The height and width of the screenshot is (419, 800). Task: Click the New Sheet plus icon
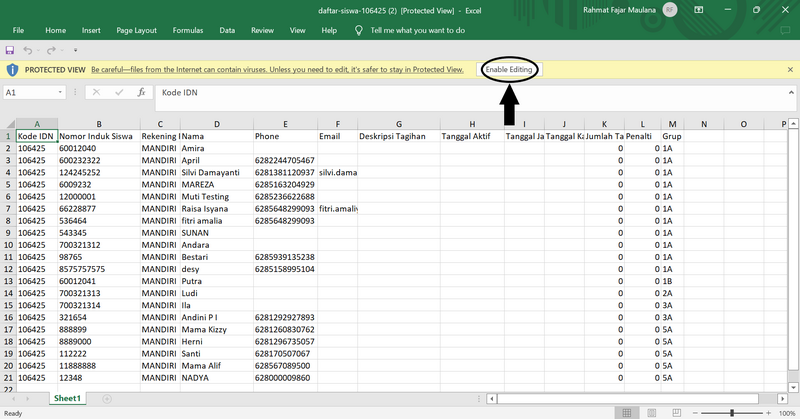[x=107, y=399]
